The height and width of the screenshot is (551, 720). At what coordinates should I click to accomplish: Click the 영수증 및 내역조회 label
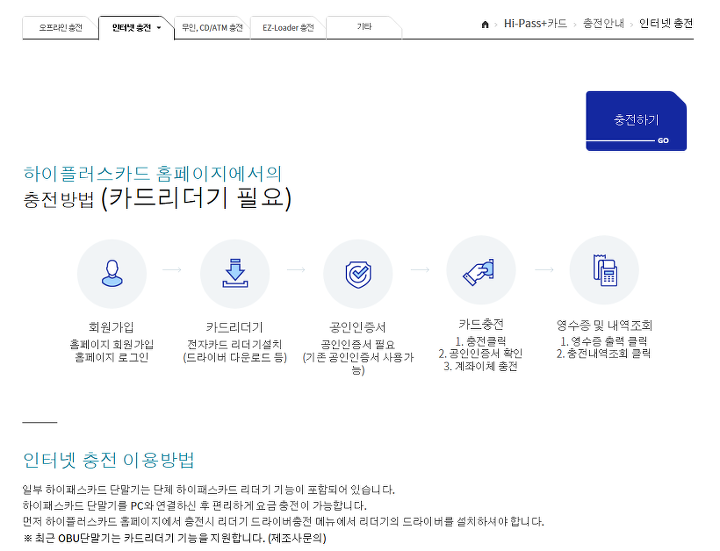point(604,325)
